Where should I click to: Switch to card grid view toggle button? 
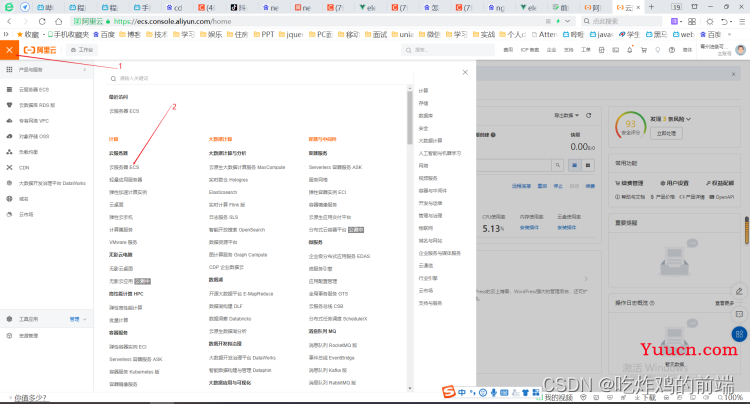[588, 165]
